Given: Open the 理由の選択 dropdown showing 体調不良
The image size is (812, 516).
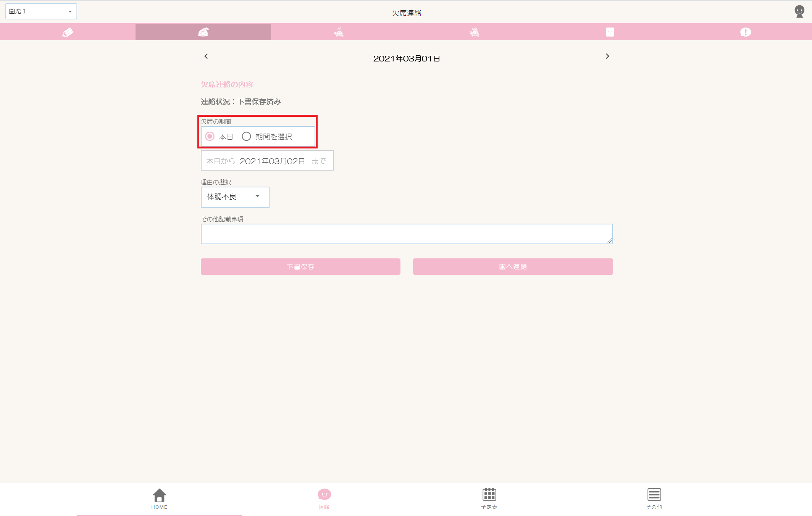Looking at the screenshot, I should click(x=235, y=197).
